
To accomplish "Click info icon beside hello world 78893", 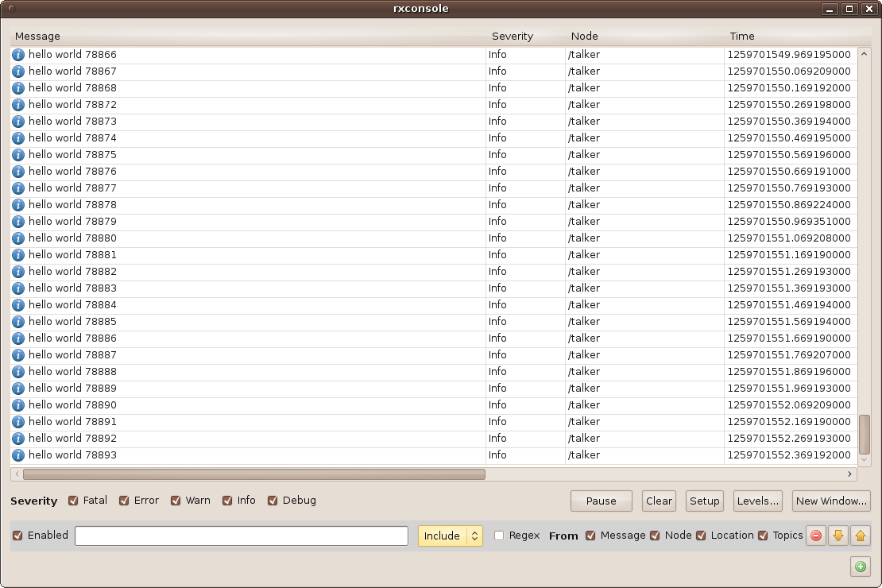I will pos(18,455).
